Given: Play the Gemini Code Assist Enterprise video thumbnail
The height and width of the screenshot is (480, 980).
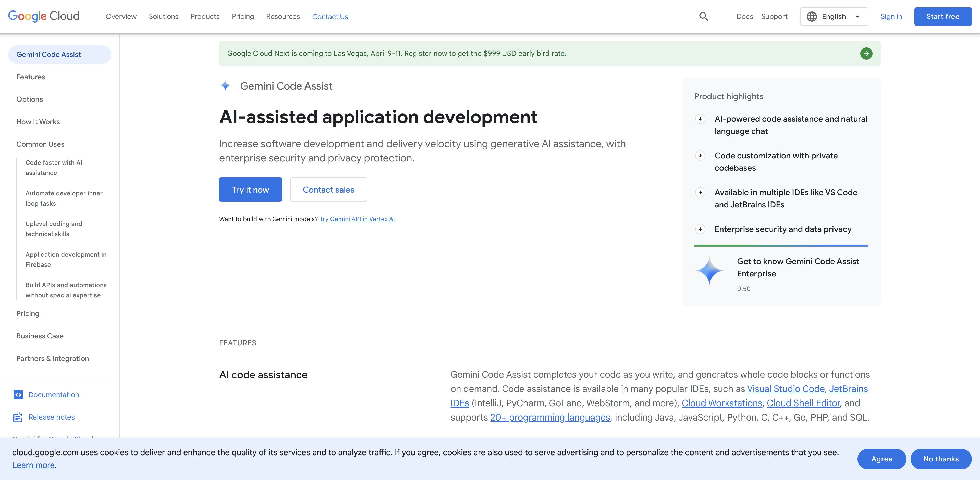Looking at the screenshot, I should pos(709,271).
